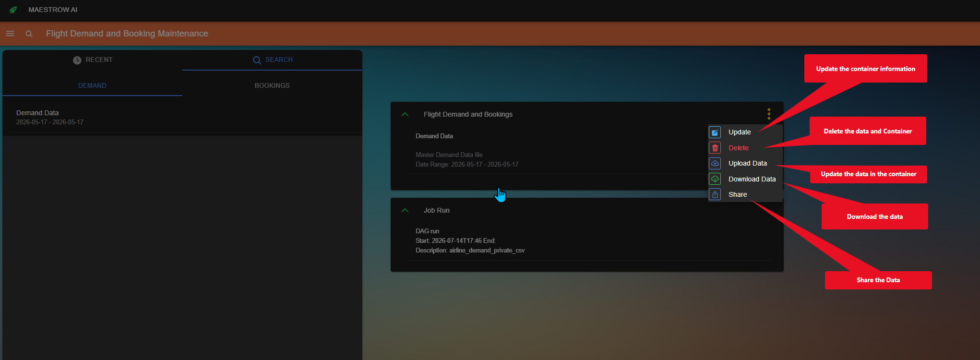980x360 pixels.
Task: Choose Upload Data menu entry
Action: coord(745,163)
